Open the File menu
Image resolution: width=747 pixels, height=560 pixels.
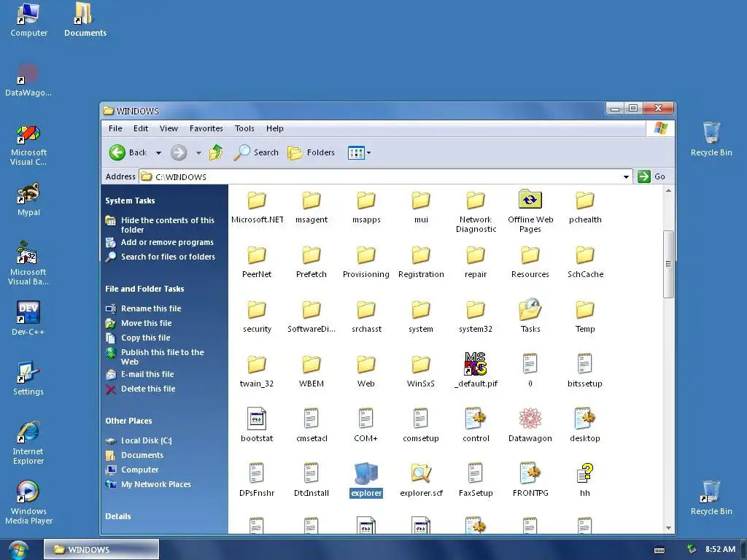click(115, 128)
